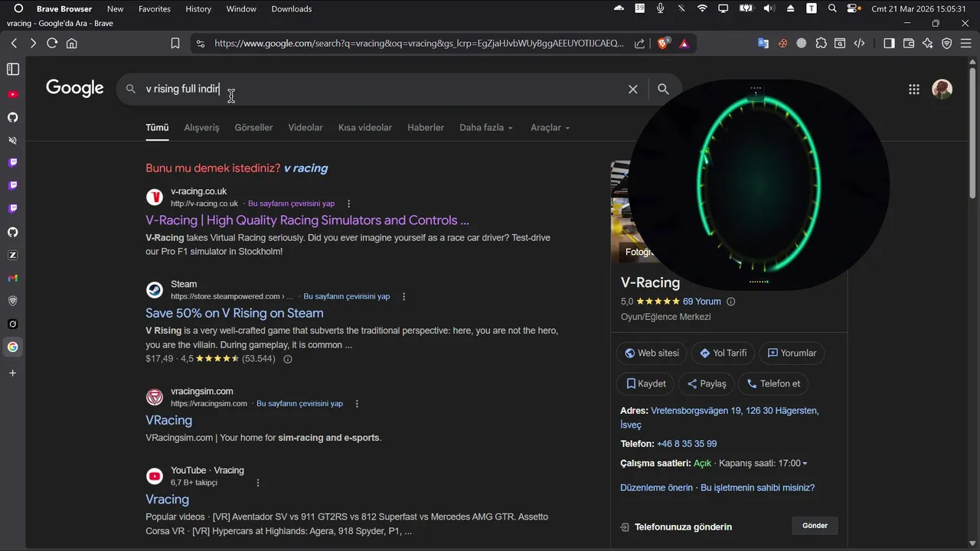Bookmark this page
This screenshot has width=980, height=551.
[175, 44]
